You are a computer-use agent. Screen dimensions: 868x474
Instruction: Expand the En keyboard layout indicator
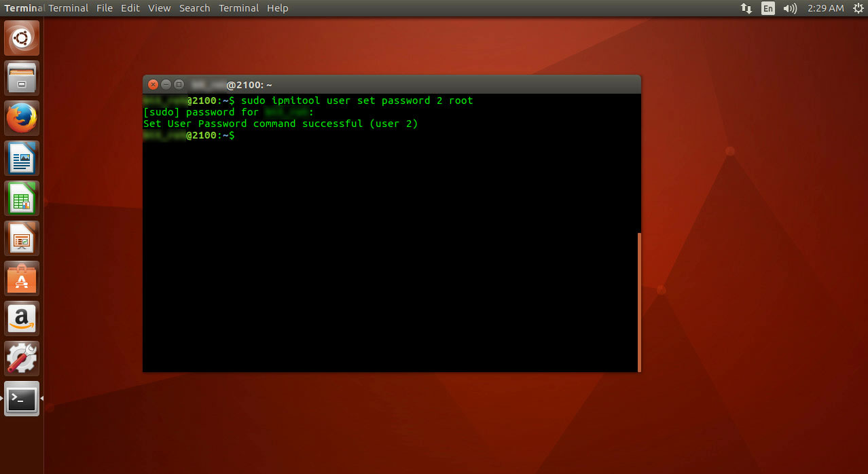pos(767,8)
